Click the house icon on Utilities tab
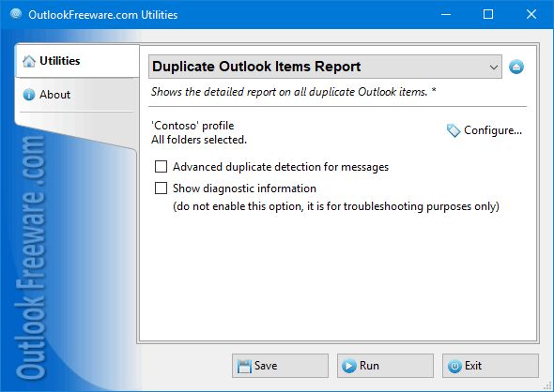Screen dimensions: 554x392 coord(29,61)
